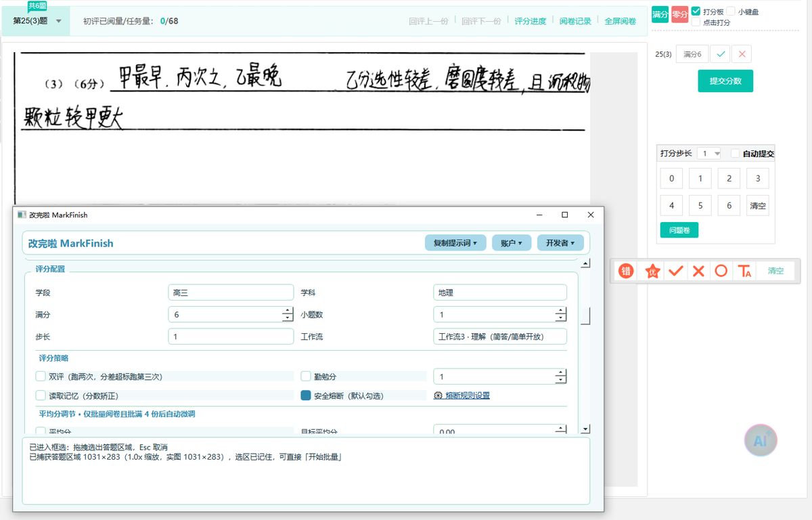This screenshot has width=812, height=520.
Task: Click the green check beside 满分6
Action: 721,54
